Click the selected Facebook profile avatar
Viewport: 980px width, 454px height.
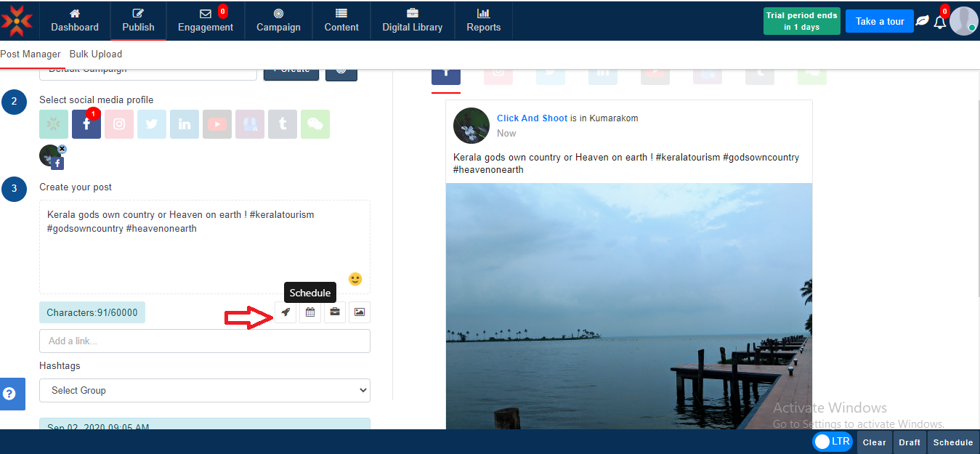(51, 156)
